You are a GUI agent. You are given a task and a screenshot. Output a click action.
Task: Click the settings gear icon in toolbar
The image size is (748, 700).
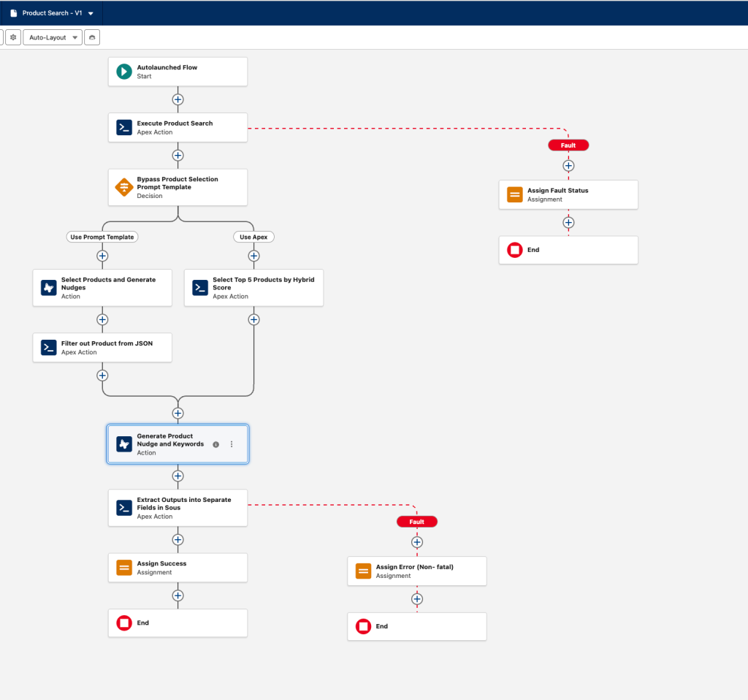click(x=13, y=37)
